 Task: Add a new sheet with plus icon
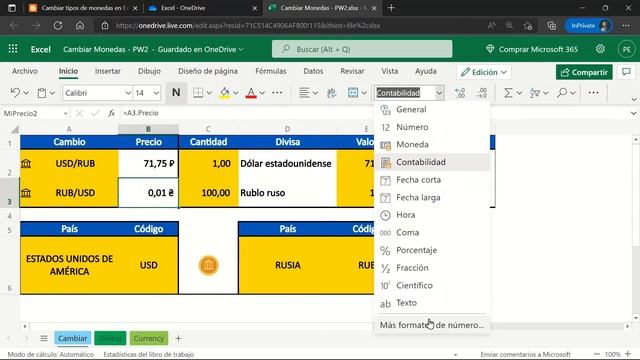click(178, 338)
